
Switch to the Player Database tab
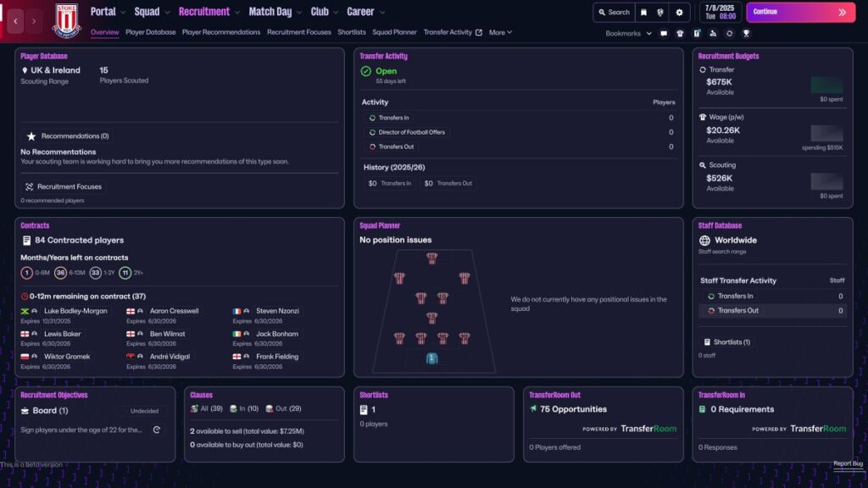[x=150, y=32]
